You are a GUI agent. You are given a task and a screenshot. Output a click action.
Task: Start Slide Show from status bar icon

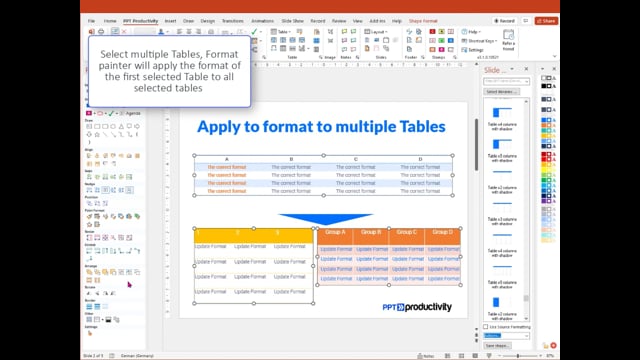tap(489, 356)
